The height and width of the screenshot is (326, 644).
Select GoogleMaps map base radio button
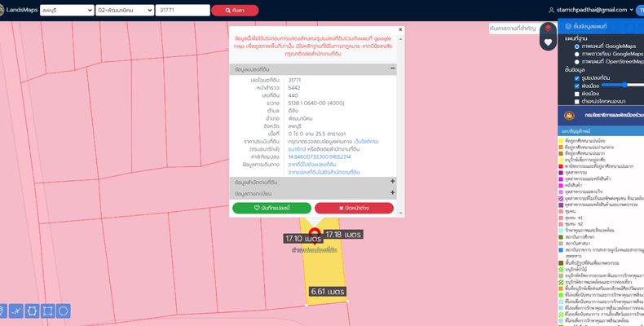[576, 46]
